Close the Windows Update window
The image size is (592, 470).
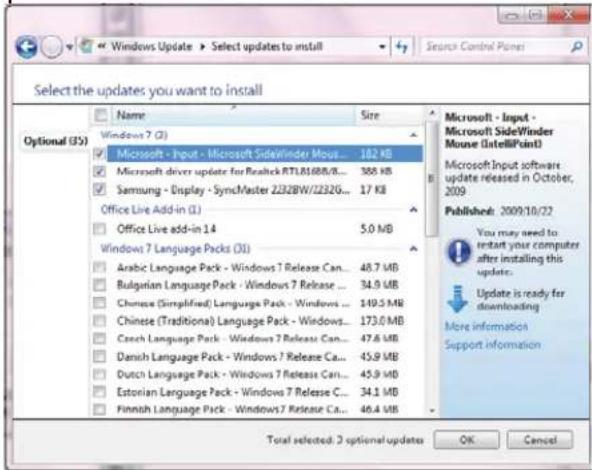568,15
